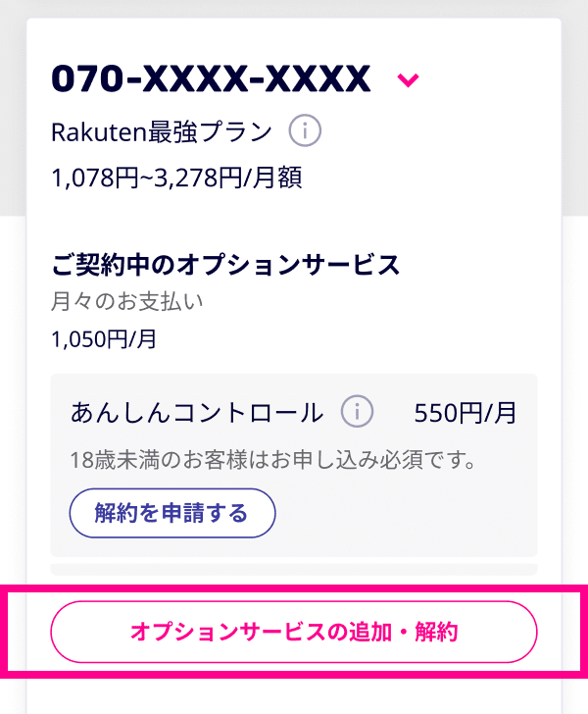
Task: Click the ご契約中のオプションサービス heading
Action: tap(225, 264)
